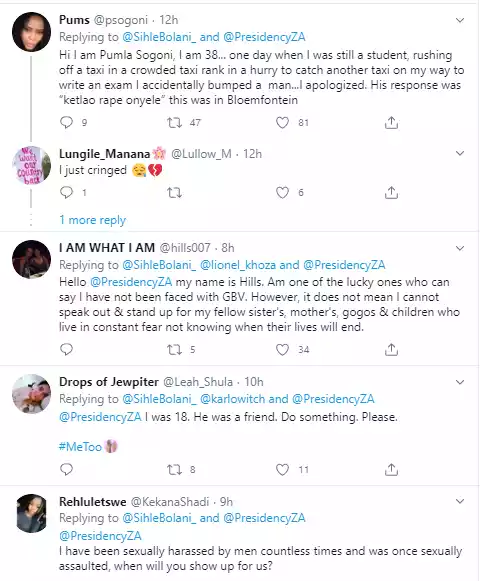This screenshot has height=581, width=480.
Task: Reply to Pums' tweet about Bloemfontein
Action: point(67,122)
